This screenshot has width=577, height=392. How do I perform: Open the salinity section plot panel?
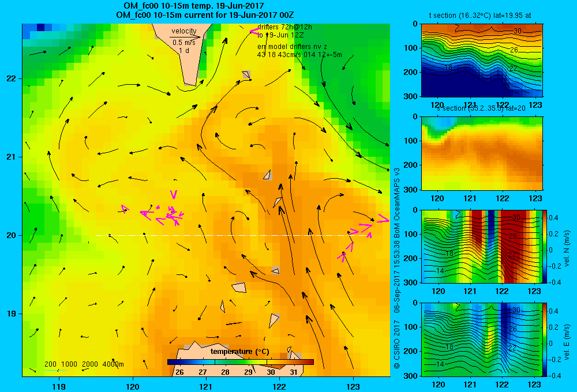click(x=482, y=153)
